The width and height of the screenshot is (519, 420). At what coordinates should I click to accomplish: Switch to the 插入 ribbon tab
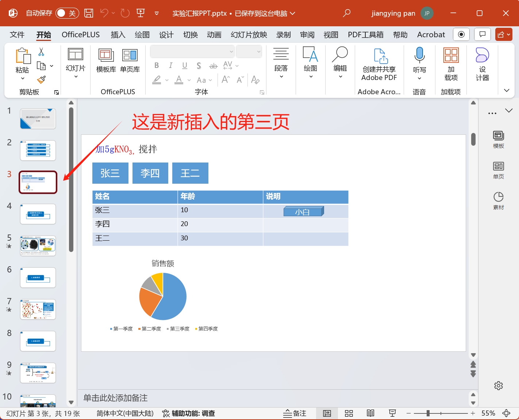[118, 34]
